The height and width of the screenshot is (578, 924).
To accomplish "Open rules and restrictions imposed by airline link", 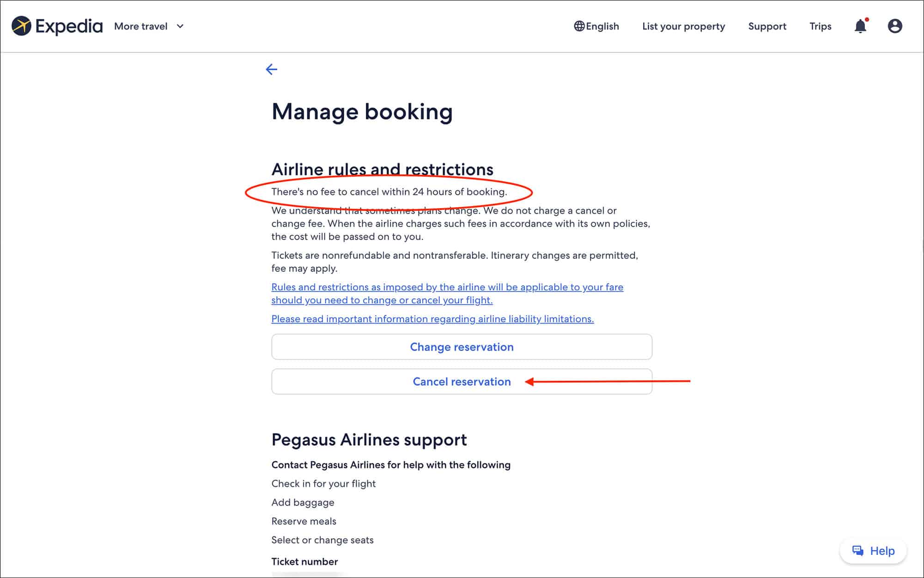I will pos(447,294).
